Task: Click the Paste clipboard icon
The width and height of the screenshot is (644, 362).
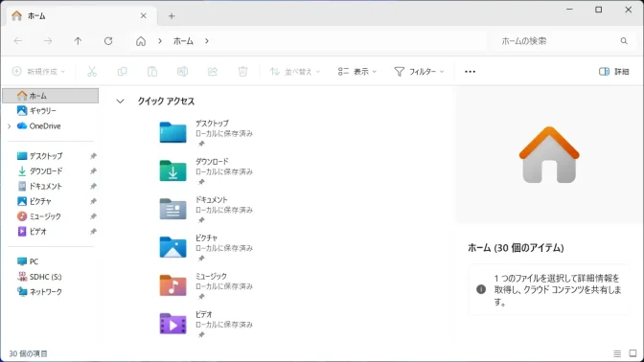Action: [x=152, y=72]
